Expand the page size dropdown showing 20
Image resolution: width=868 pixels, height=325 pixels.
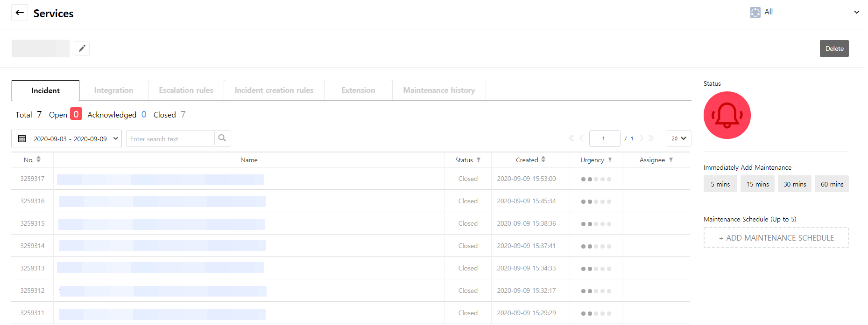point(678,138)
